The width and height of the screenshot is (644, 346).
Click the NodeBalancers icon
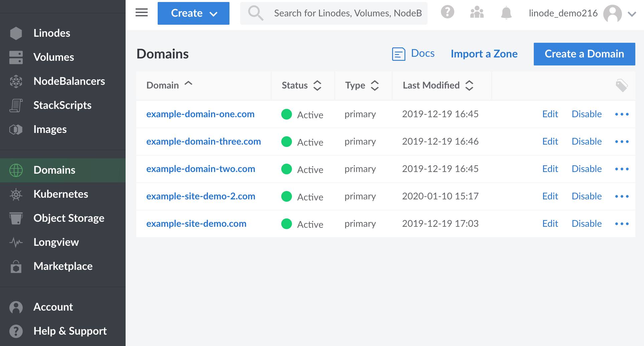coord(15,81)
